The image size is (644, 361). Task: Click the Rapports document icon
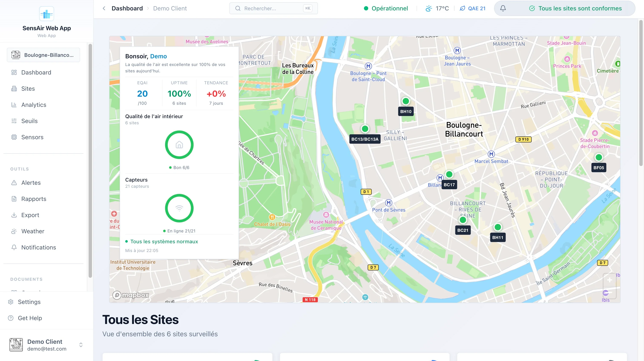pyautogui.click(x=14, y=199)
